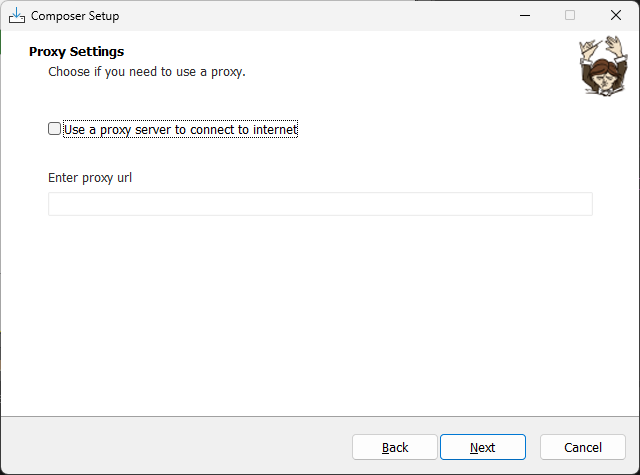The image size is (640, 475).
Task: Click the 'Proxy Settings' heading
Action: pos(76,52)
